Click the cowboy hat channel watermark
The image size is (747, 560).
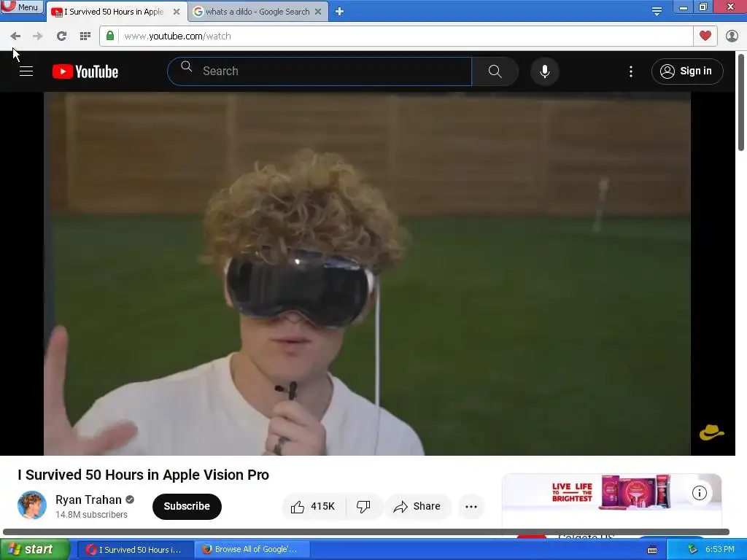click(x=711, y=433)
